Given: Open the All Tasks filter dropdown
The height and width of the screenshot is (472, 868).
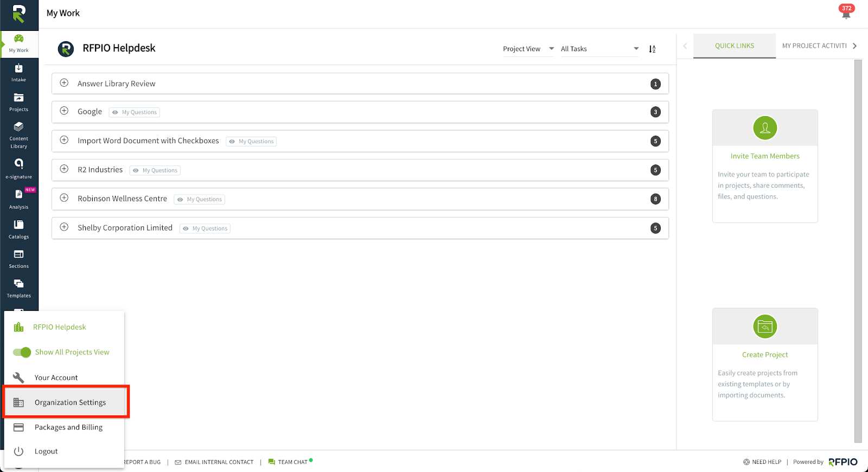Looking at the screenshot, I should [600, 49].
